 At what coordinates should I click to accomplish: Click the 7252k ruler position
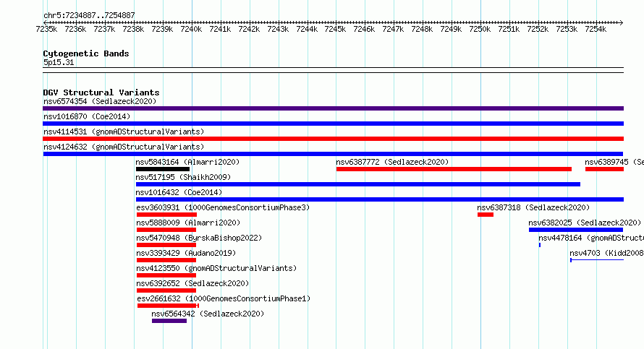pos(538,29)
